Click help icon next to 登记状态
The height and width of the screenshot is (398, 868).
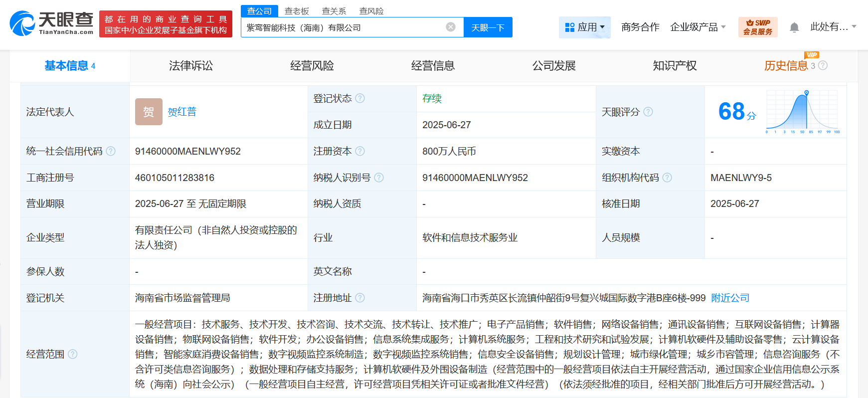(x=360, y=98)
